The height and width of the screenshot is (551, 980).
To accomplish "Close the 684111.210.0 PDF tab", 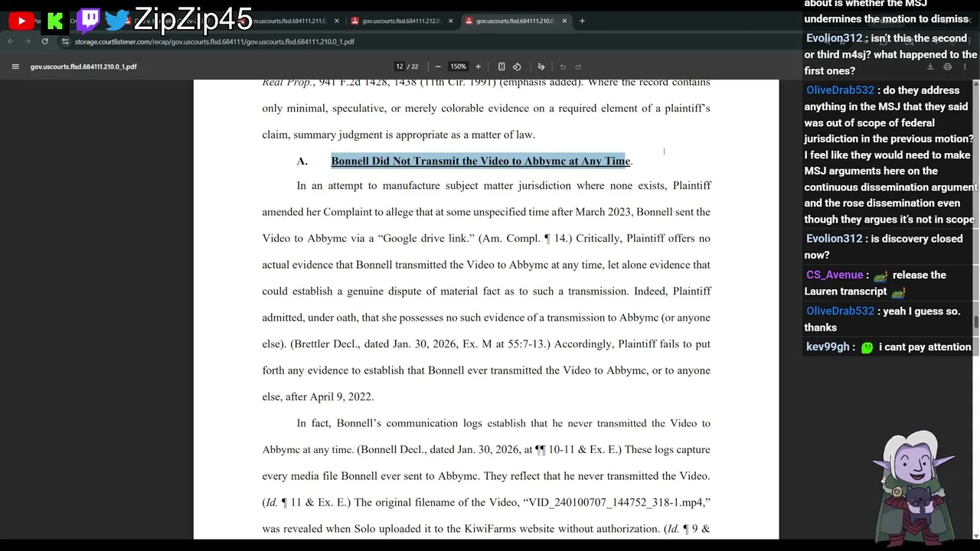I will coord(564,21).
